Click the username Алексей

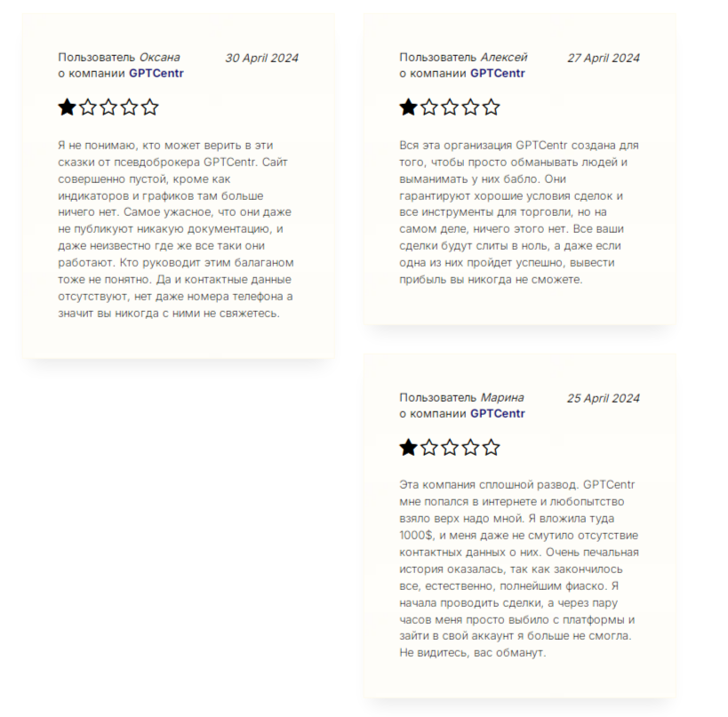pyautogui.click(x=504, y=58)
